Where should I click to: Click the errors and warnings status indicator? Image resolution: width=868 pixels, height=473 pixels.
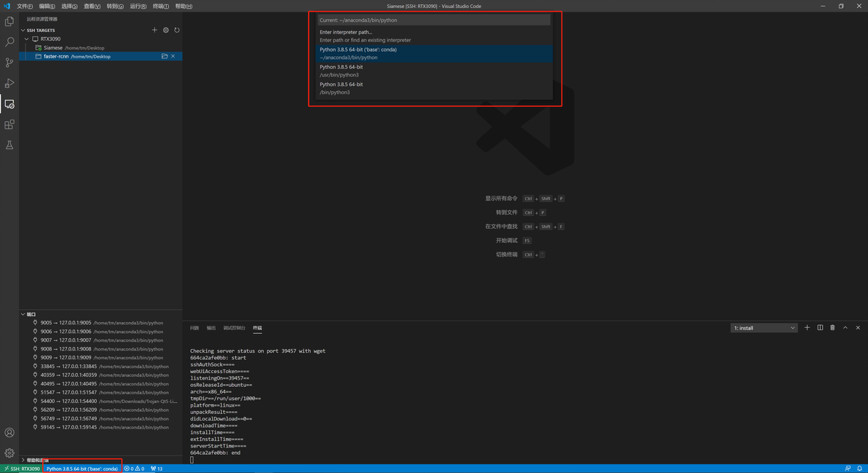(135, 469)
